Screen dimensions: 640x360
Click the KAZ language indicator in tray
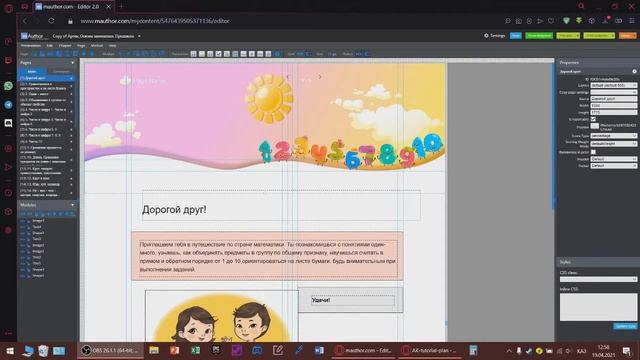[x=582, y=351]
